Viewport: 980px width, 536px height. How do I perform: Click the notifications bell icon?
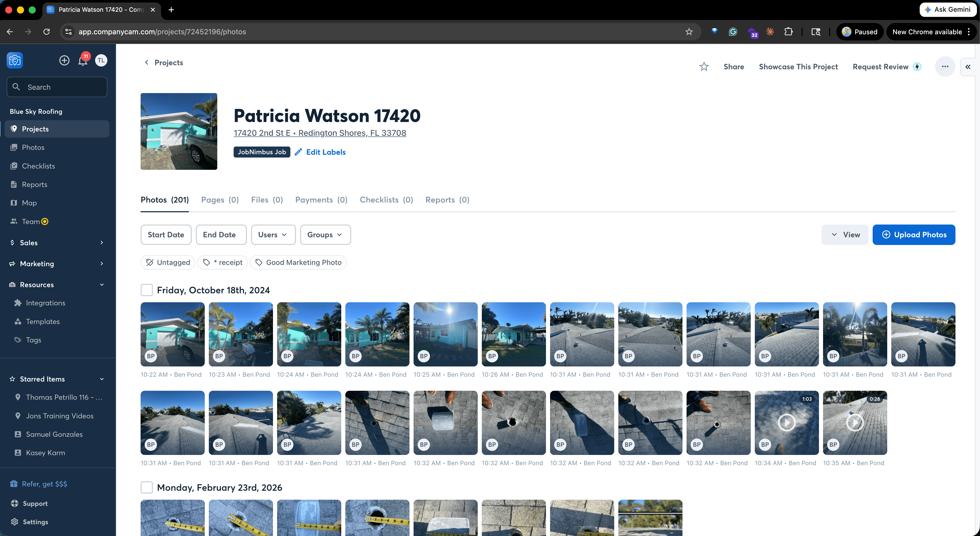click(x=83, y=61)
